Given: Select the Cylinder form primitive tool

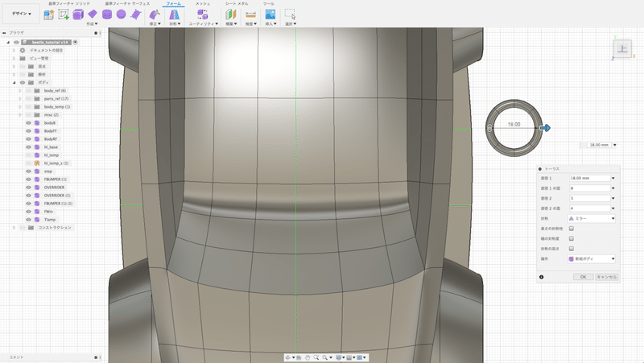Looking at the screenshot, I should coord(107,14).
